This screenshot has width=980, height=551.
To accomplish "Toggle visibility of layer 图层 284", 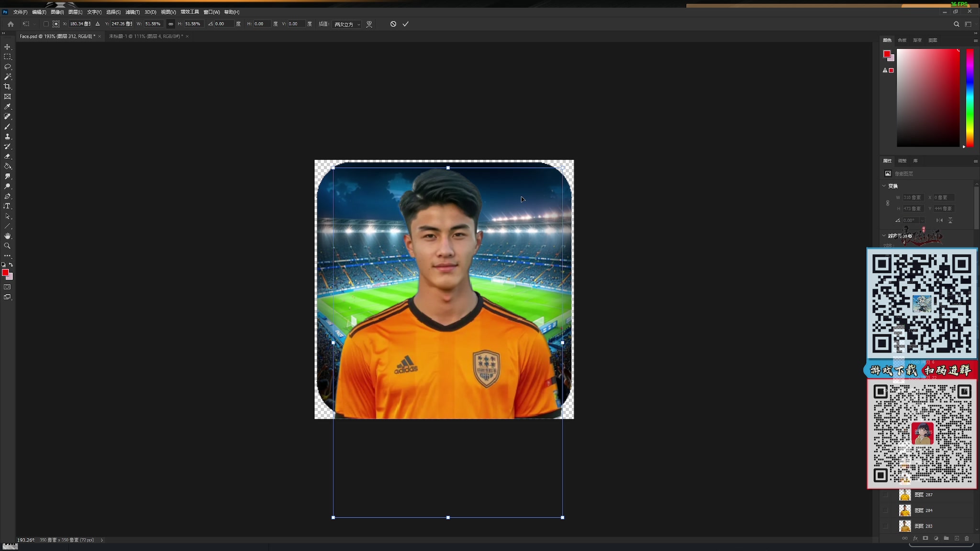I will [886, 510].
